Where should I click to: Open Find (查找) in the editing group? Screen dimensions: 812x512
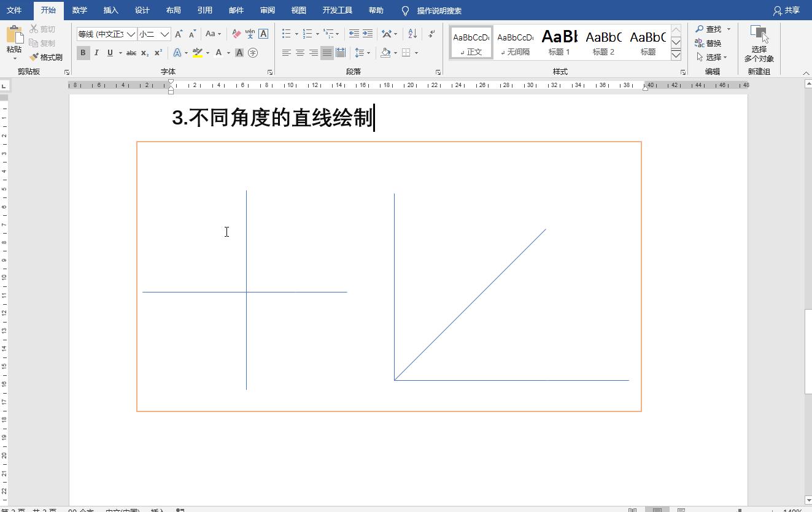click(712, 28)
